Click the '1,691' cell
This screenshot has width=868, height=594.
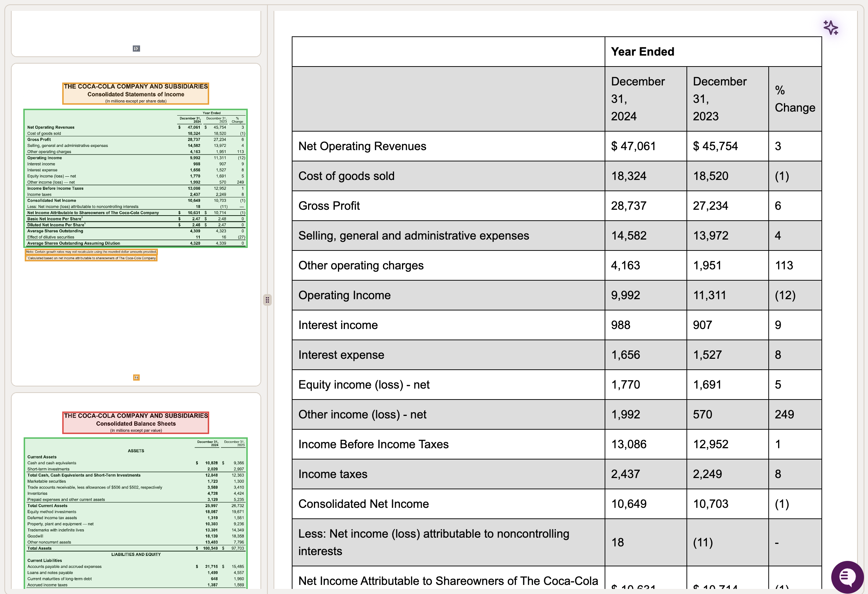point(727,385)
